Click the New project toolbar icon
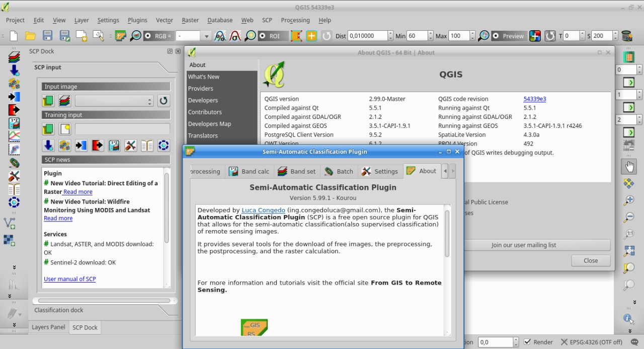Viewport: 644px width, 349px height. [x=14, y=36]
